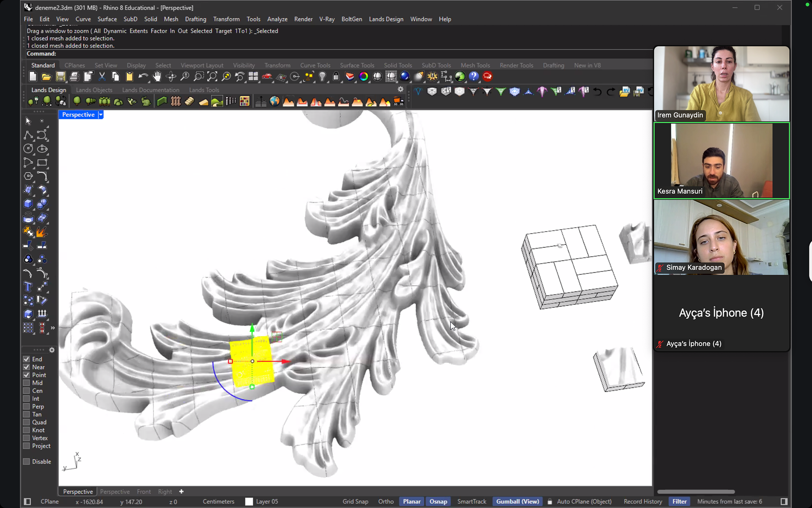
Task: Click the red car shaded-view icon
Action: pos(267,77)
